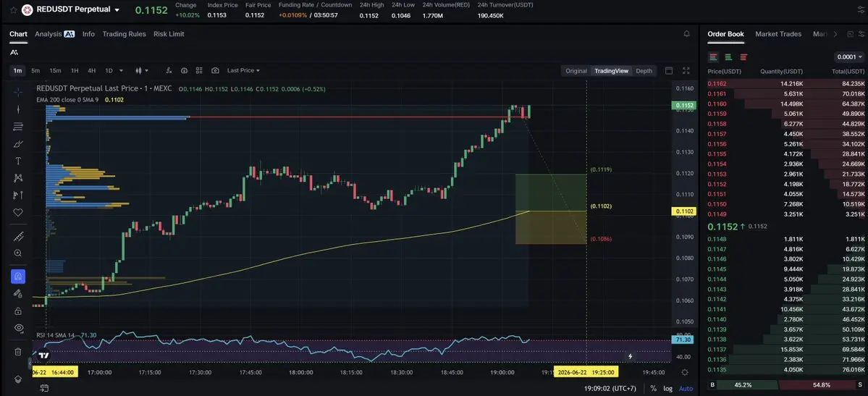Open the Analysis AI tab
Viewport: 868px width, 396px height.
pos(54,34)
